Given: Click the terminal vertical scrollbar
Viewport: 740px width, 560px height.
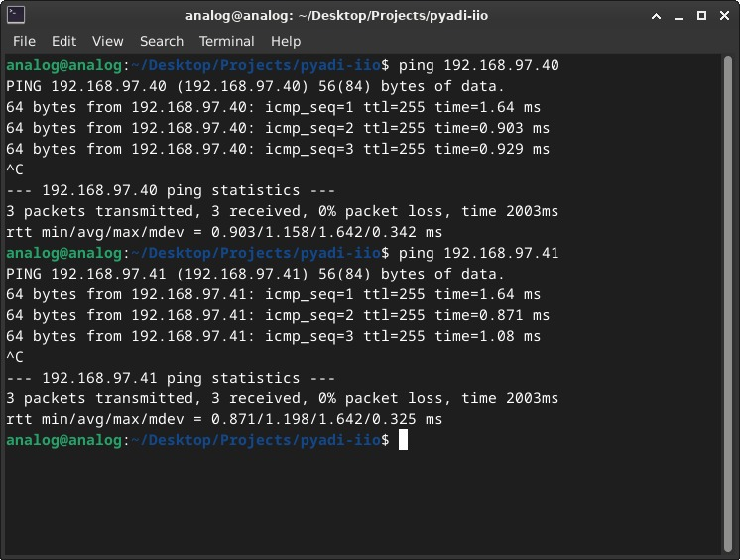Looking at the screenshot, I should pos(727,304).
